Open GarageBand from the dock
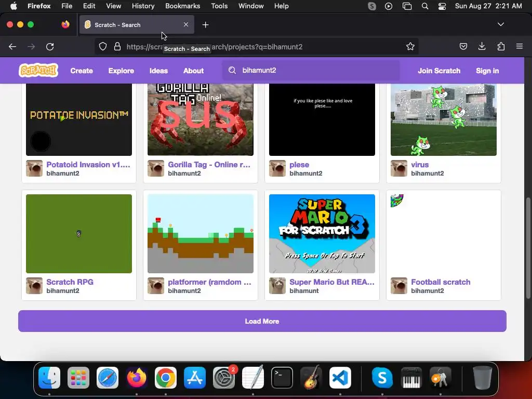The height and width of the screenshot is (399, 532). [311, 378]
